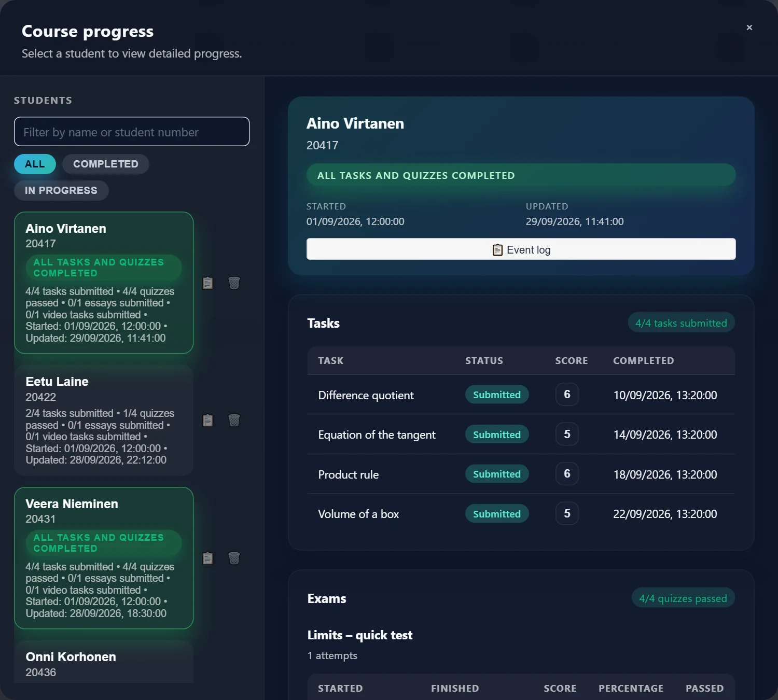The image size is (778, 700).
Task: Click the COMPLETED column header in Tasks table
Action: coord(644,360)
